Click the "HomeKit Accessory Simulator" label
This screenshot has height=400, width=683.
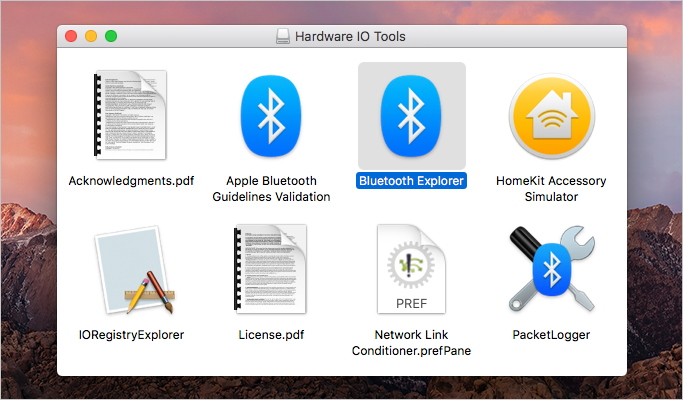pos(551,189)
